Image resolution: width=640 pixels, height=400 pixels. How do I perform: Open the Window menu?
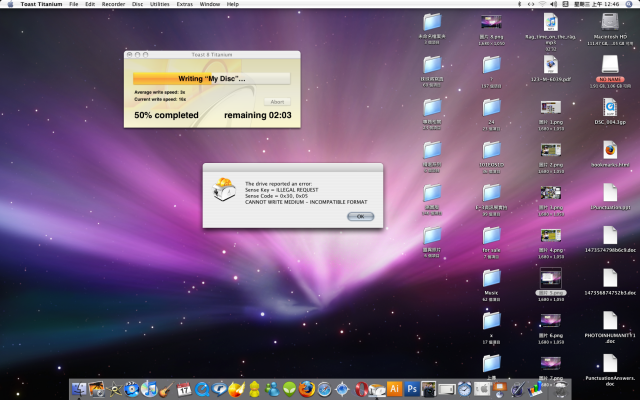coord(210,4)
